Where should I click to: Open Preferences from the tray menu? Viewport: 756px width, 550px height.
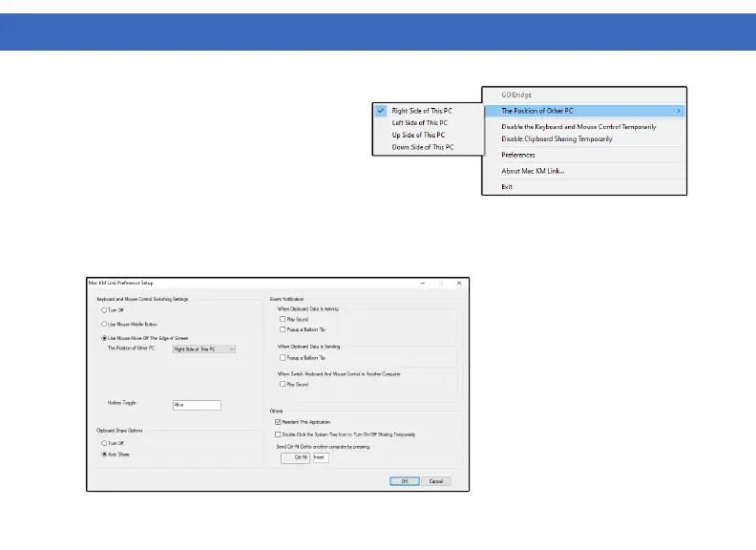pyautogui.click(x=518, y=155)
